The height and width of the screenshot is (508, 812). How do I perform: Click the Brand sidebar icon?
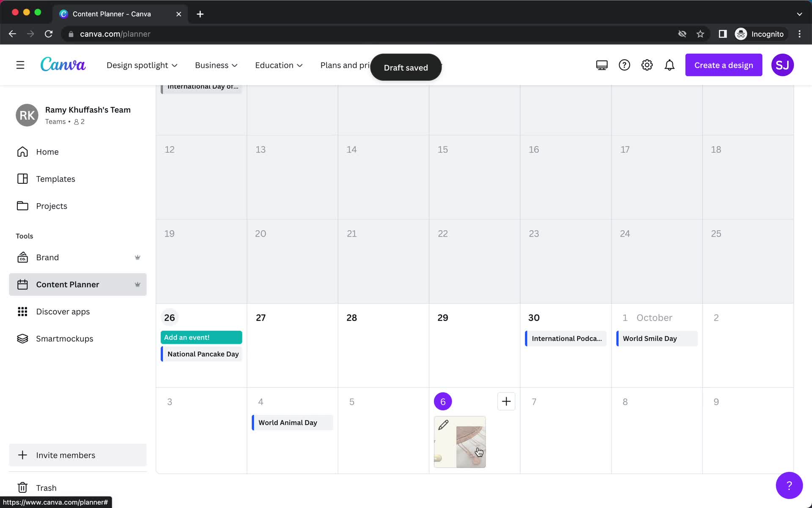(x=22, y=257)
